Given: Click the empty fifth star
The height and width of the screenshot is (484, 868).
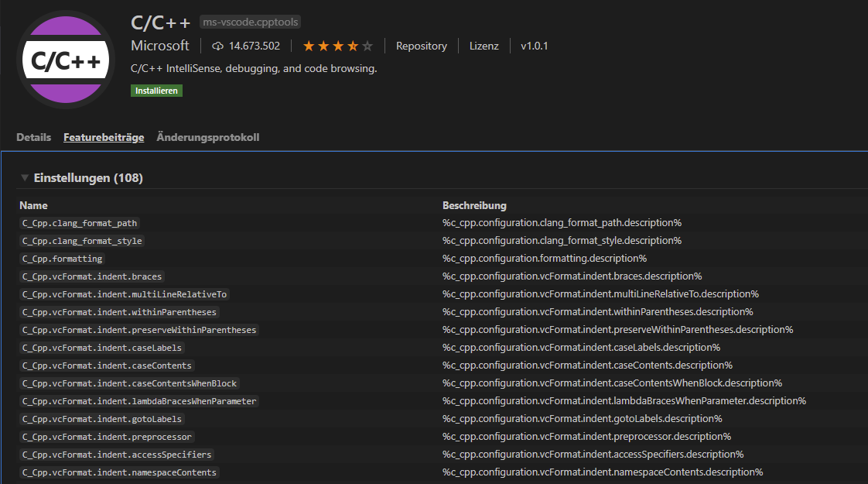Looking at the screenshot, I should (x=366, y=46).
